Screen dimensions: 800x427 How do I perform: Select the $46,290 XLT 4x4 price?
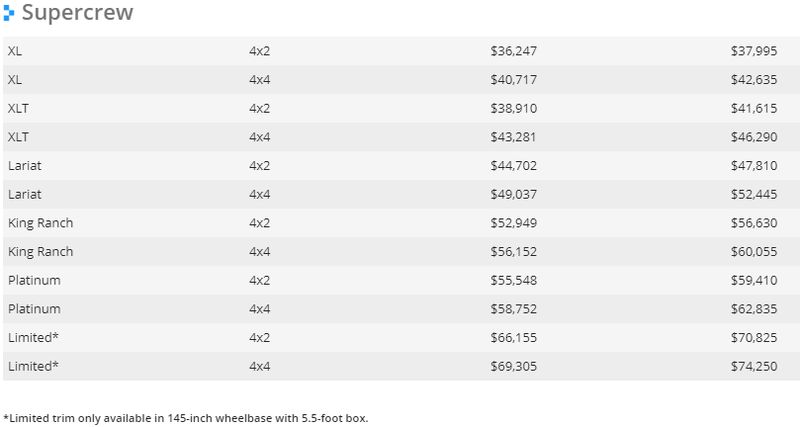(754, 137)
